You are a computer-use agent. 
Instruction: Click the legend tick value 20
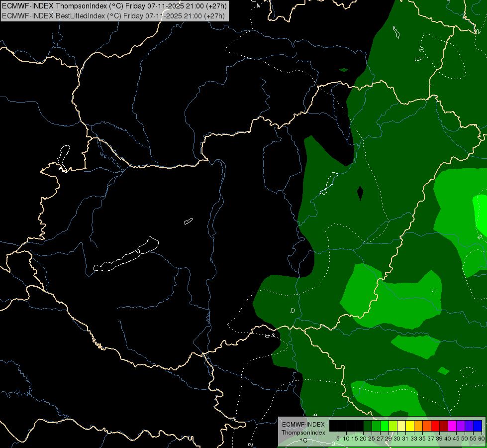point(363,439)
